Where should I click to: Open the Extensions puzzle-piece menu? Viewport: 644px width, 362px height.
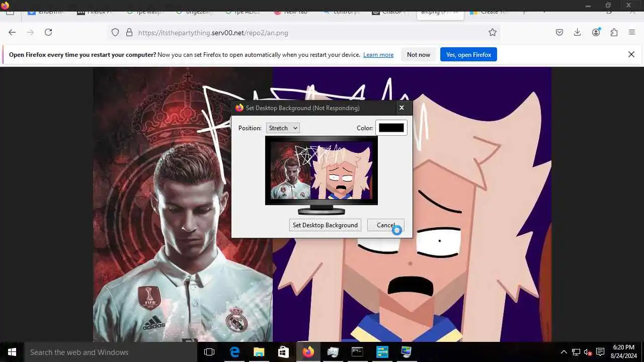coord(614,32)
